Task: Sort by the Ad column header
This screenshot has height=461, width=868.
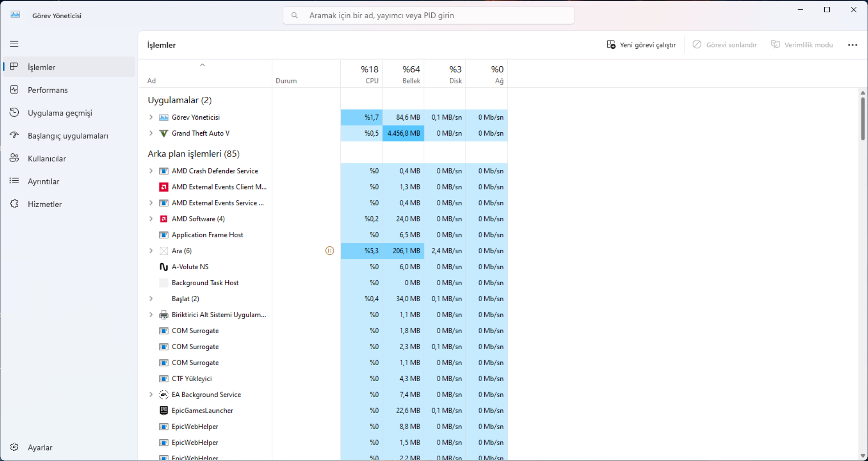Action: click(205, 73)
